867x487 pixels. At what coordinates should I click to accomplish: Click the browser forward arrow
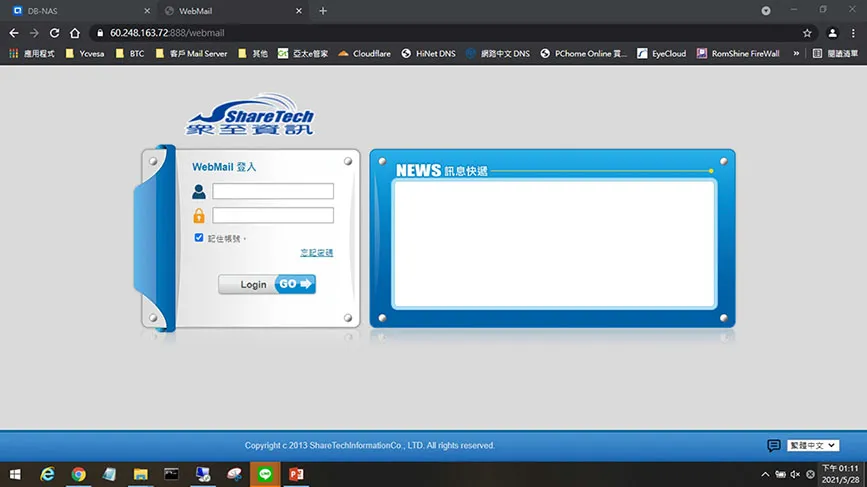[x=34, y=33]
